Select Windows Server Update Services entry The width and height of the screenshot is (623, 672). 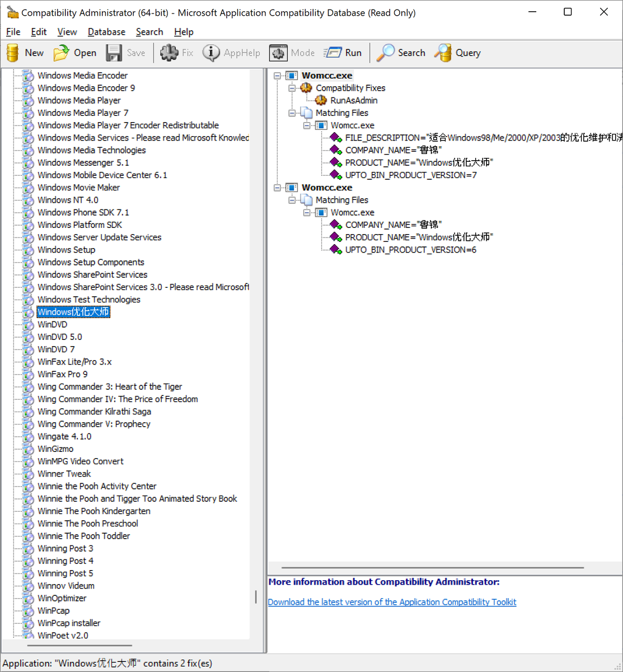[x=99, y=237]
